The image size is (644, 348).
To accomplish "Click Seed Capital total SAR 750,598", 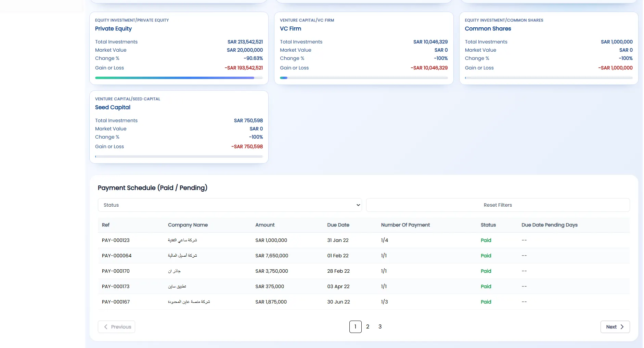I will (248, 120).
